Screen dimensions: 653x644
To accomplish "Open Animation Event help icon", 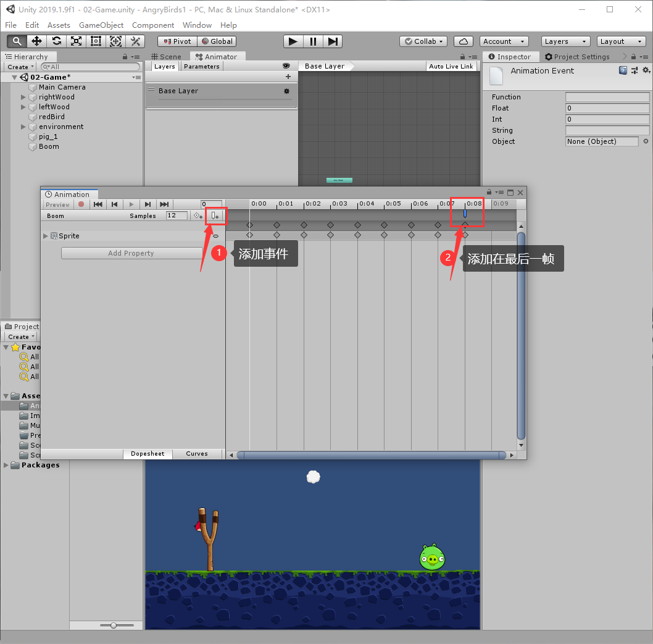I will [x=623, y=70].
